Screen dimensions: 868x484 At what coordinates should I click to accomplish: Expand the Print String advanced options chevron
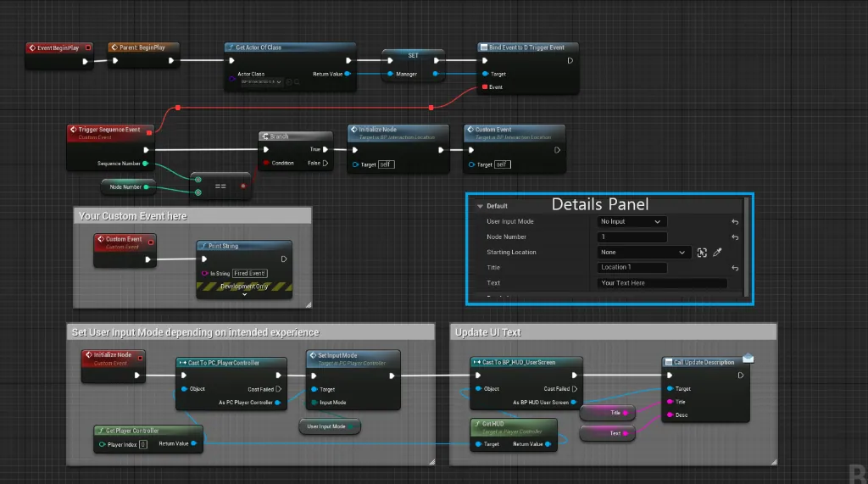244,295
